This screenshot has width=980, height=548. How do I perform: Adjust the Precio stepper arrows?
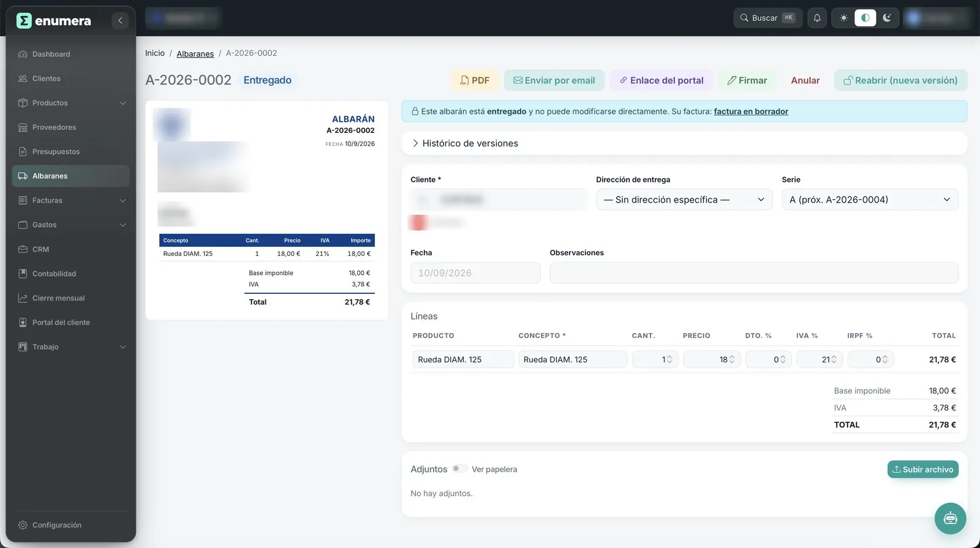731,359
